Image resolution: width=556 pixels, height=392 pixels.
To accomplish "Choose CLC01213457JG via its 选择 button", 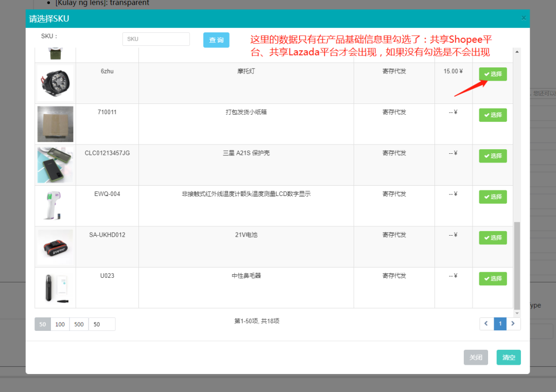I will (493, 156).
